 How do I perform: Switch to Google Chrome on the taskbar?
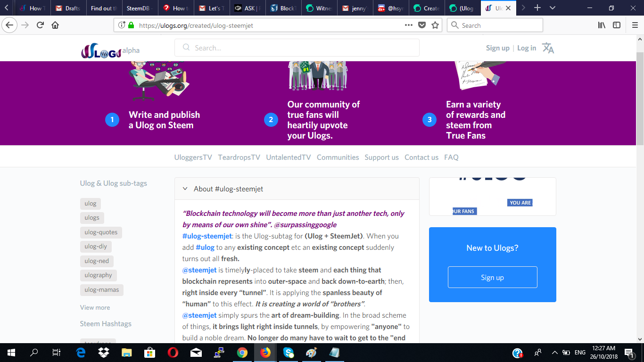pyautogui.click(x=242, y=353)
